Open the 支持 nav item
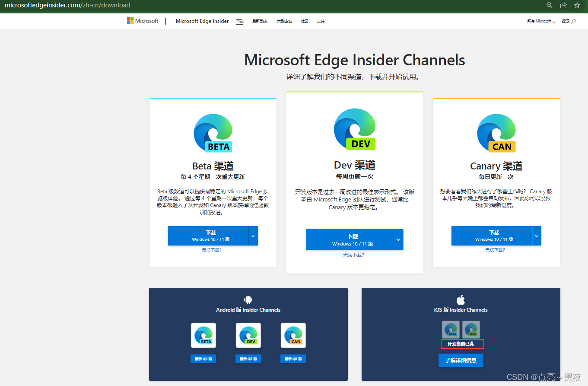 [321, 21]
